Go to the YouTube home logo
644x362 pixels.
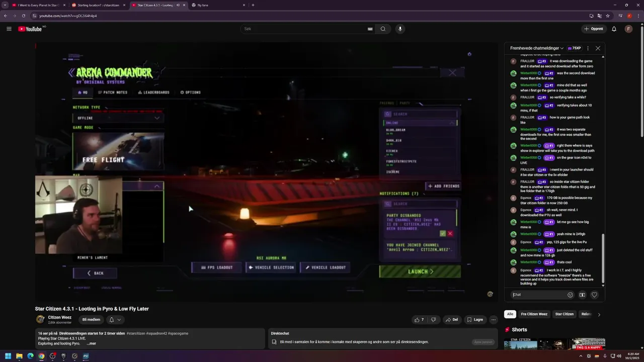(x=30, y=29)
